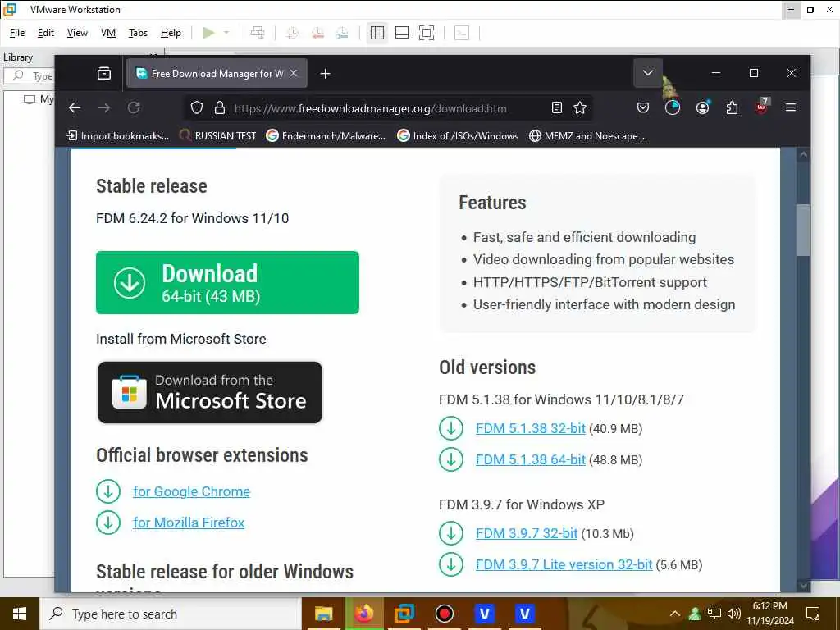Viewport: 840px width, 630px height.
Task: Open the MEMZ and Noescape bookmark
Action: 587,136
